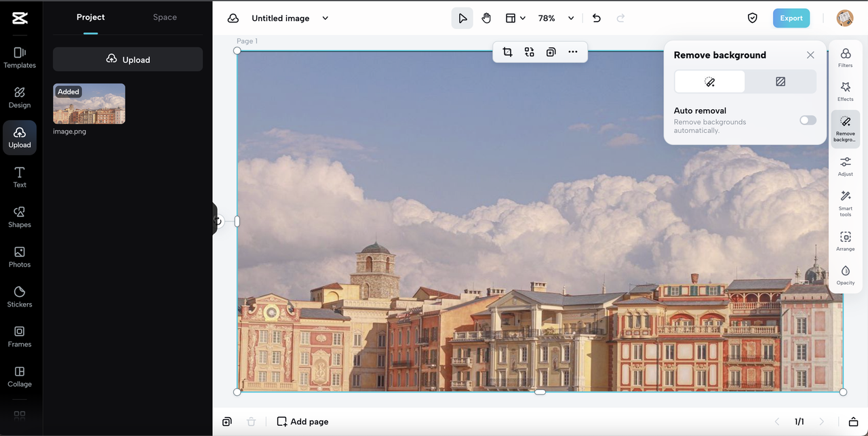Select the hand pan tool
Image resolution: width=868 pixels, height=436 pixels.
click(486, 18)
